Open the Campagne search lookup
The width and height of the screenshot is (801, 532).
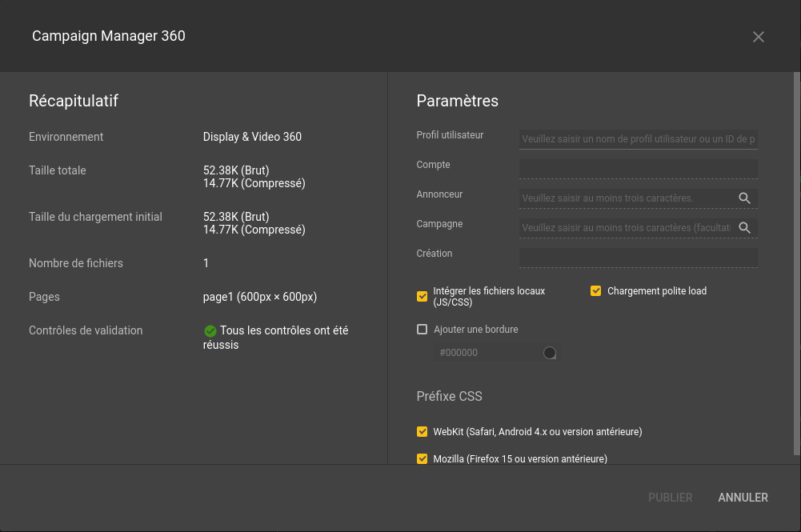[744, 228]
